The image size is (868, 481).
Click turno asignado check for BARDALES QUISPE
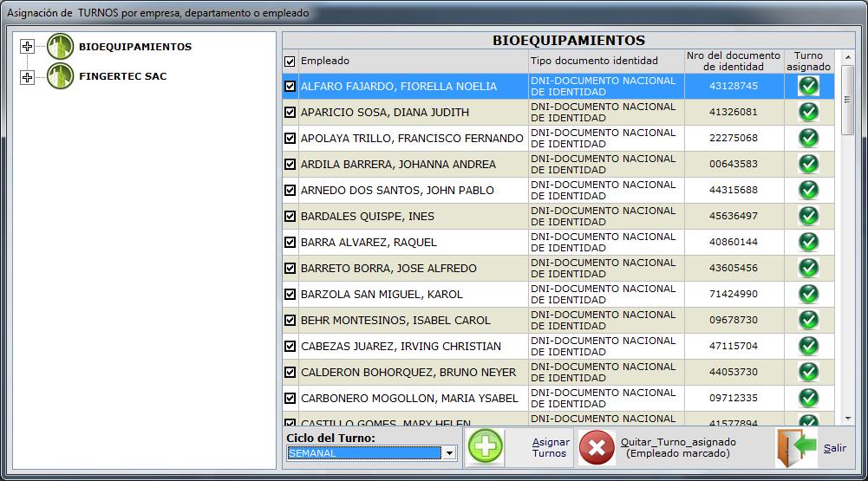pyautogui.click(x=809, y=216)
